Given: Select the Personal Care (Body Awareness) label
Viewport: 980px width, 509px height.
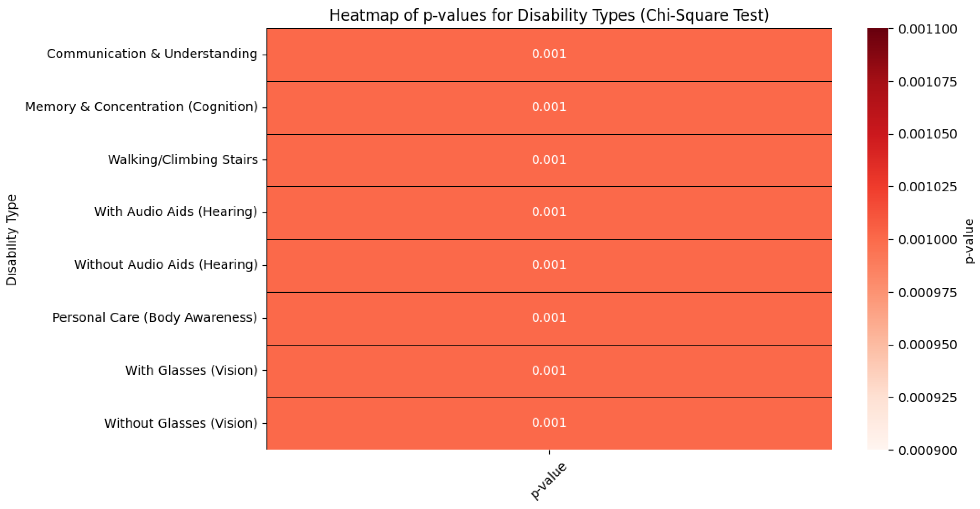Looking at the screenshot, I should (x=154, y=318).
